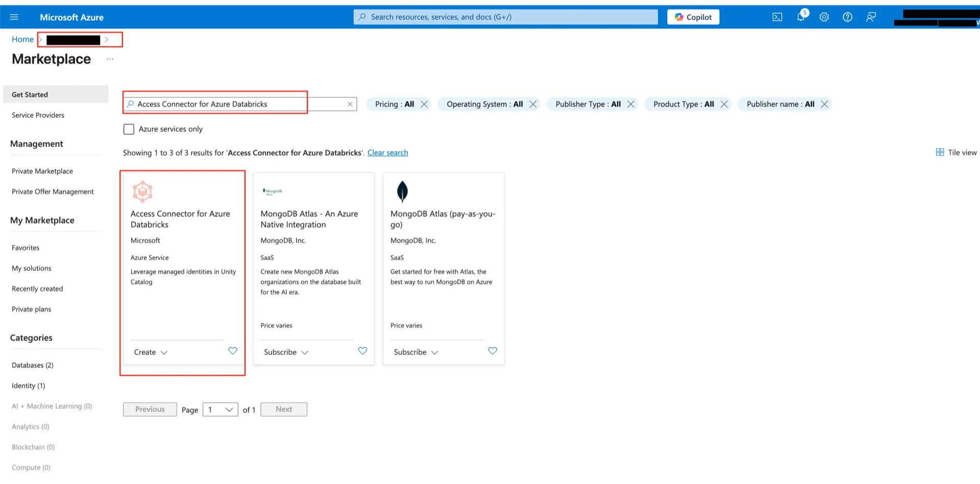Filter by AI + Machine Learning (0) category
The width and height of the screenshot is (980, 484).
pos(52,406)
